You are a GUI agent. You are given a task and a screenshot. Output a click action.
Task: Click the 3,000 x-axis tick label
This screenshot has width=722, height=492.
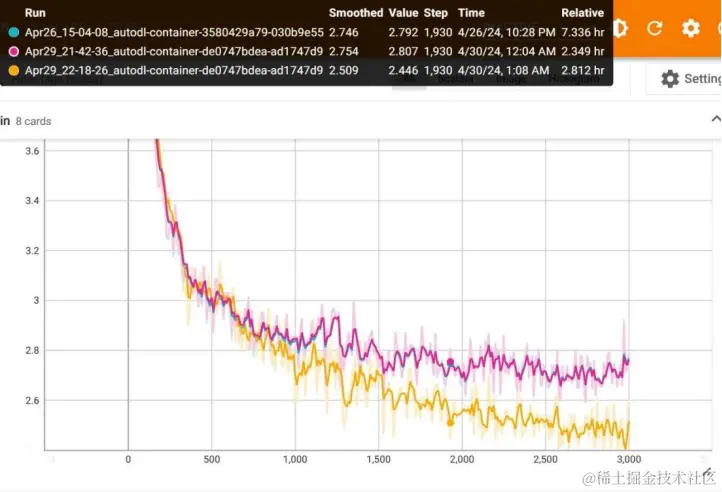coord(629,459)
